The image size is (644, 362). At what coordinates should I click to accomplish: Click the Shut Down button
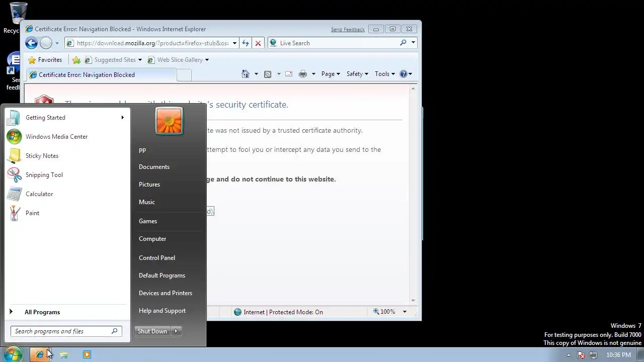(152, 331)
